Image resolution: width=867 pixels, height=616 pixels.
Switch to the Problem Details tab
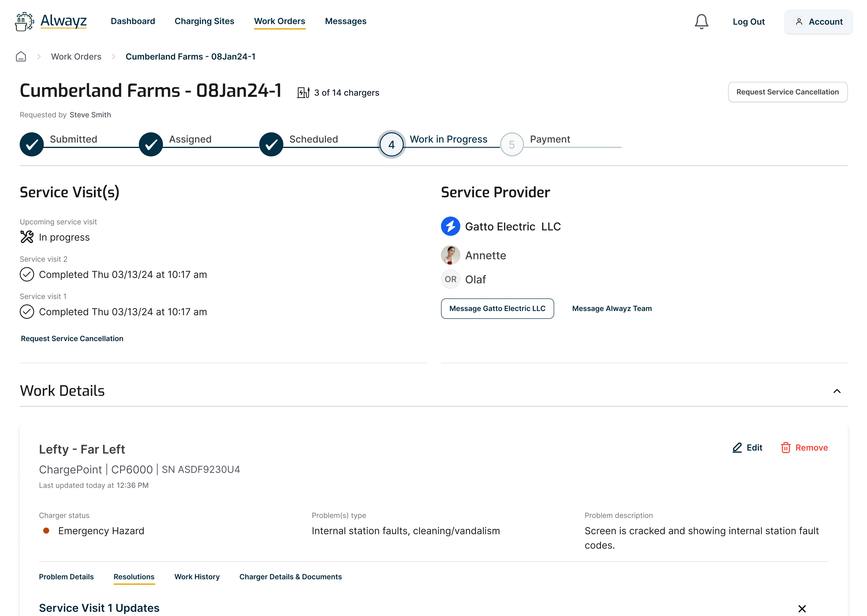(x=67, y=577)
